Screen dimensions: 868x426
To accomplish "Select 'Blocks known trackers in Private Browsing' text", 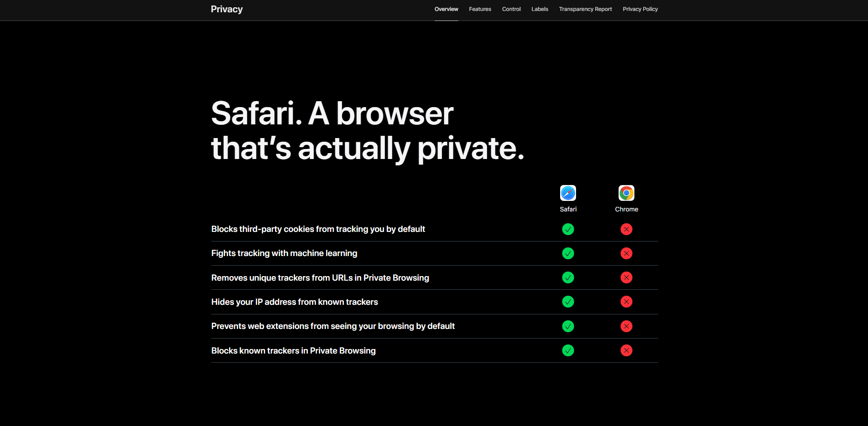I will point(293,351).
